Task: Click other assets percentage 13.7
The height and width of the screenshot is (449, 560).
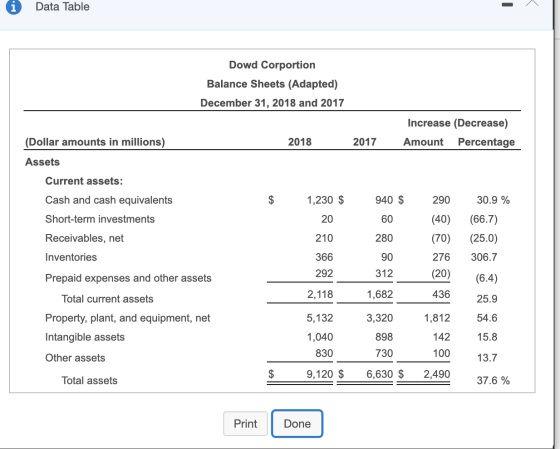Action: [487, 358]
